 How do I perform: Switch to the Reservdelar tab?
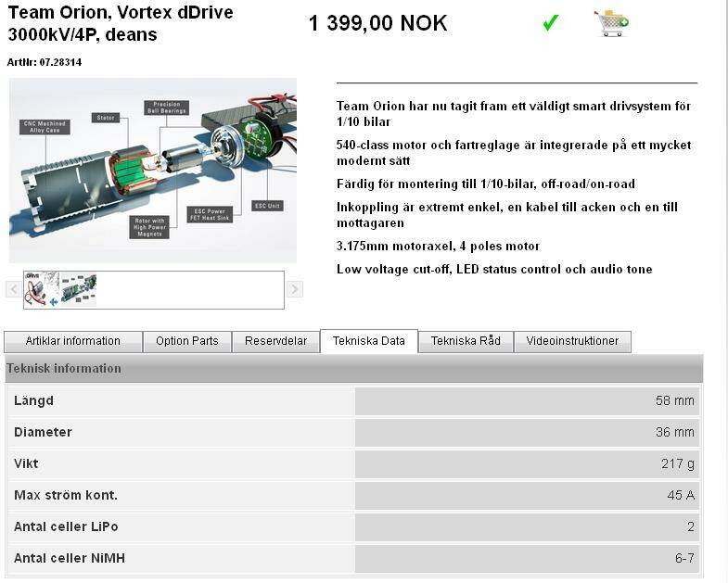coord(275,342)
